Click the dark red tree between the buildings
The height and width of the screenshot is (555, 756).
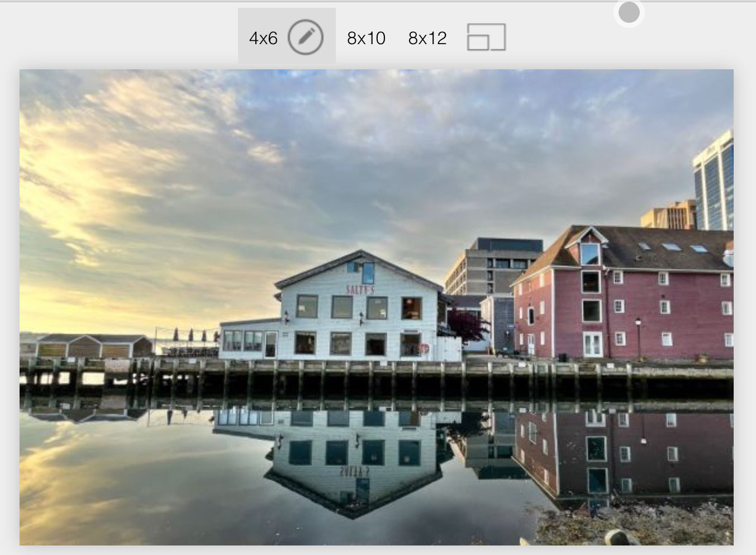[x=468, y=326]
